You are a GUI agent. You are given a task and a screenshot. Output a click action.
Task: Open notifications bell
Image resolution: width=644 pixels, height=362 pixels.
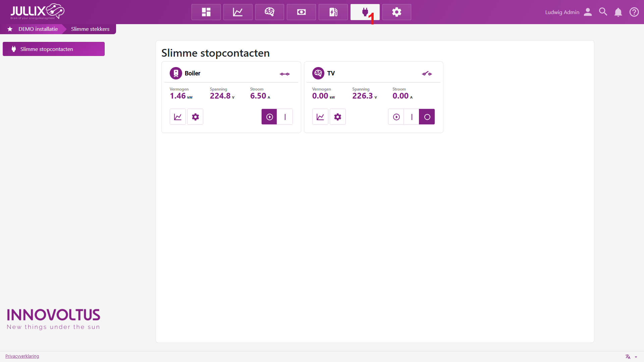click(618, 12)
